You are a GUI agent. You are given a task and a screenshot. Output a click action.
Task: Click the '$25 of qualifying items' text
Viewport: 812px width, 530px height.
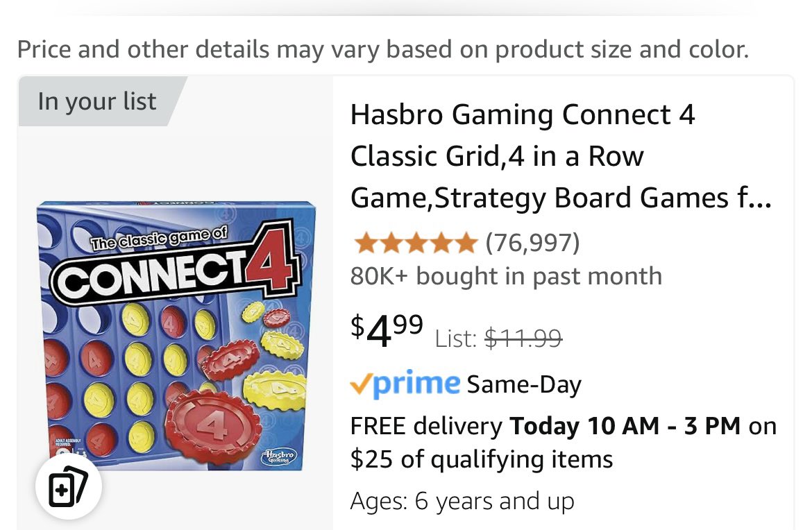click(482, 459)
